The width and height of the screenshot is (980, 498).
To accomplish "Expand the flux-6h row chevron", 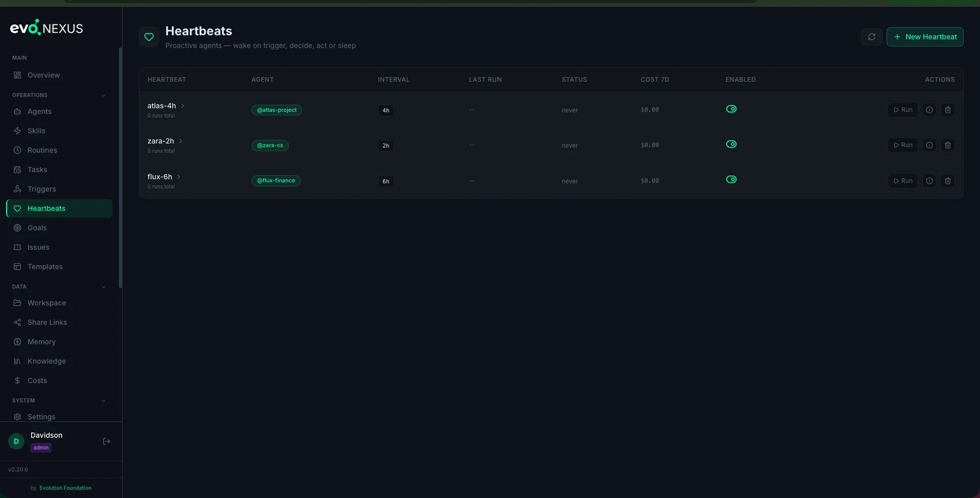I will pos(178,177).
